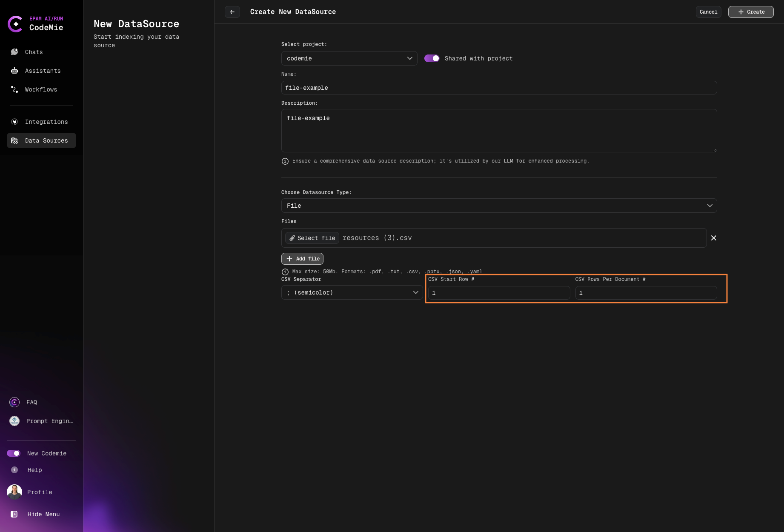Open the Profile menu item
The height and width of the screenshot is (532, 784).
click(40, 492)
